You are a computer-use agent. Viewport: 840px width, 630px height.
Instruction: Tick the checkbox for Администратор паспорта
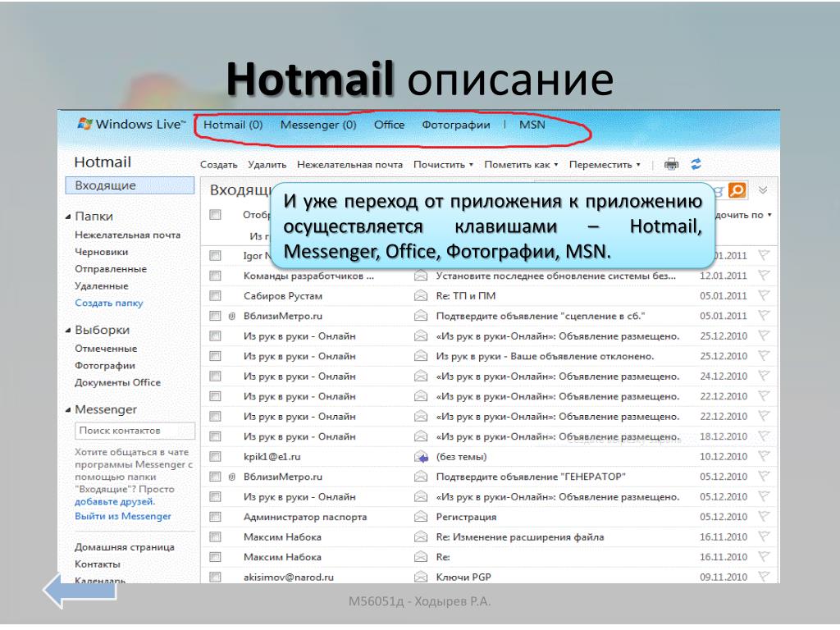coord(216,517)
